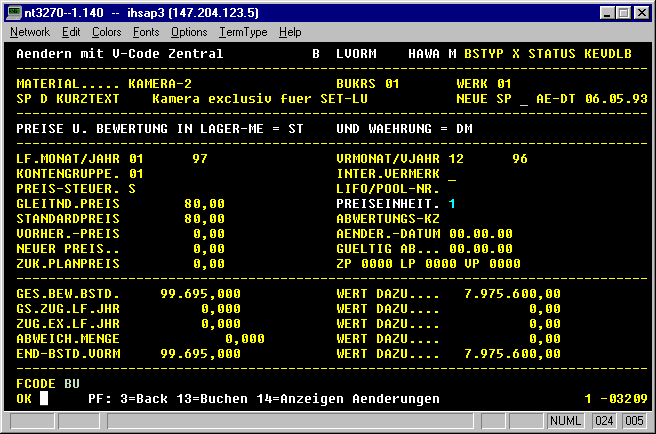Click the 13=Buchen PF key hint
Viewport: 656px width, 434px height.
click(212, 399)
